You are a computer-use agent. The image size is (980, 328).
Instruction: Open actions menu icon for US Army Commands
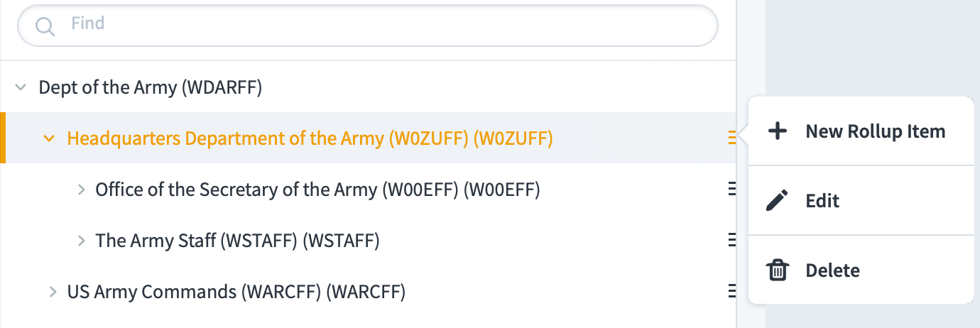(731, 292)
